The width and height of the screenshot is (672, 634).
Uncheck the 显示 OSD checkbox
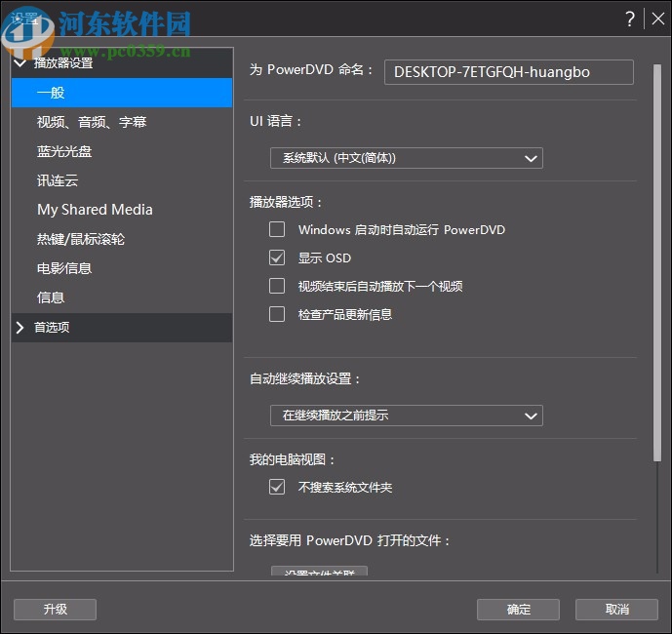[x=277, y=258]
